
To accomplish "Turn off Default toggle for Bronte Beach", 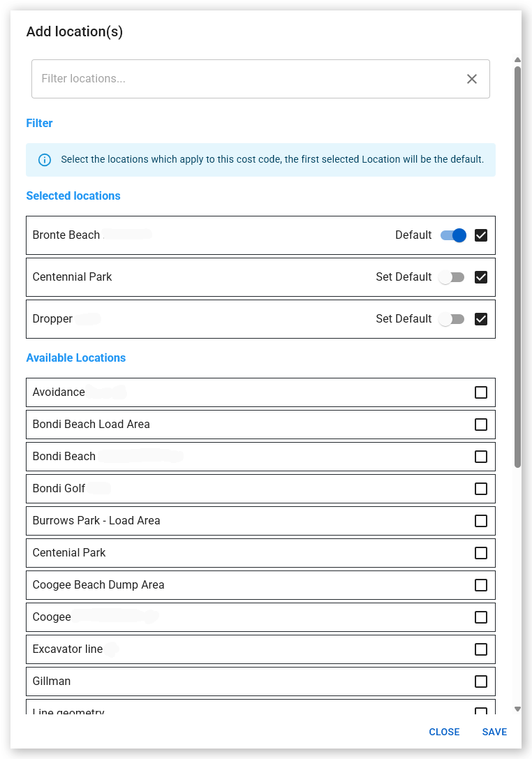I will (453, 235).
